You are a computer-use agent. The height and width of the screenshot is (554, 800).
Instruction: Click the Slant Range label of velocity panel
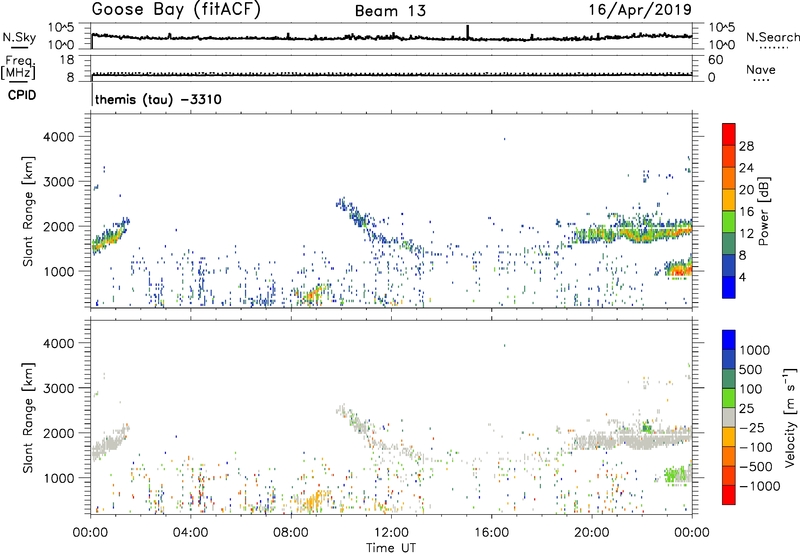point(28,418)
